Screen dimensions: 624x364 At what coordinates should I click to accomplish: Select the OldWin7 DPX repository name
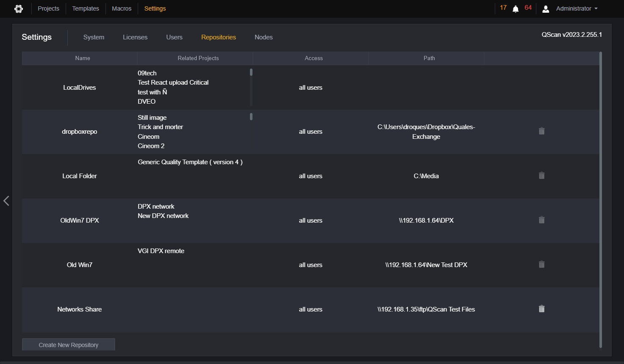coord(80,221)
